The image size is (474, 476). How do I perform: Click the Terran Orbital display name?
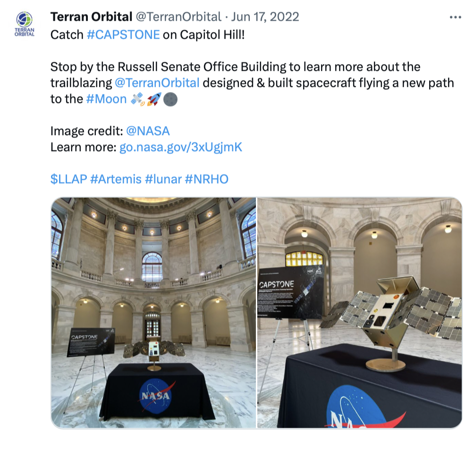91,17
